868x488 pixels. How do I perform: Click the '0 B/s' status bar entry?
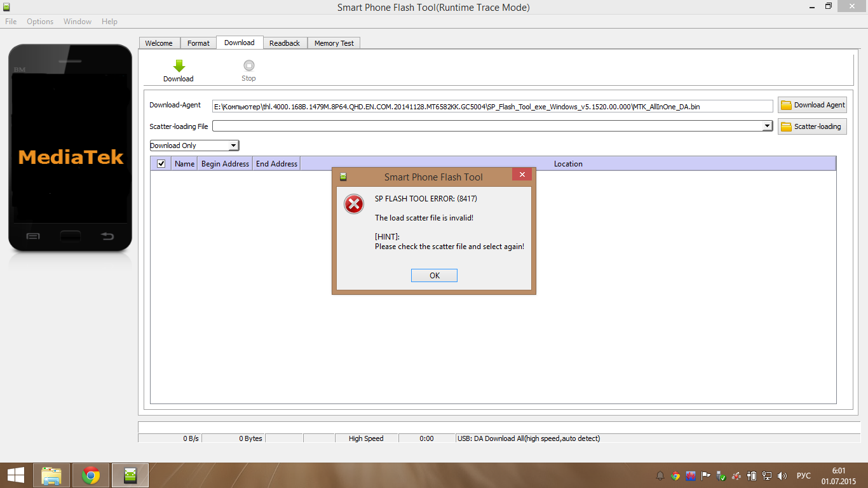pos(170,438)
